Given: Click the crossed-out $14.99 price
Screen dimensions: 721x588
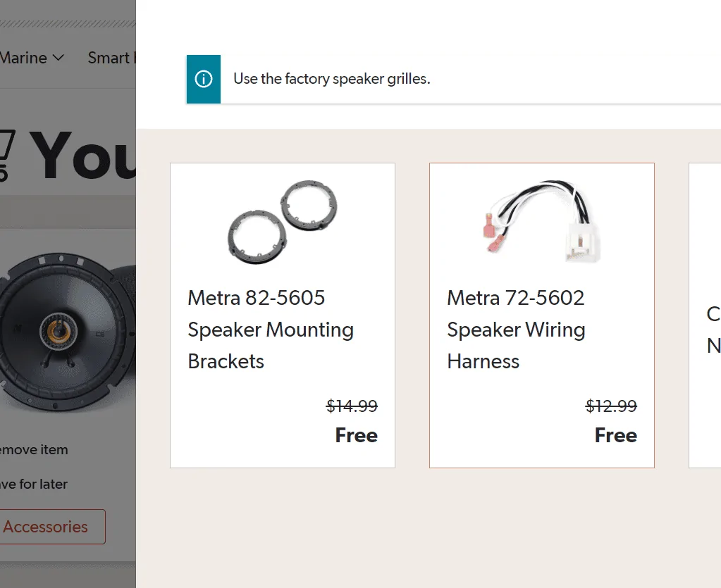Looking at the screenshot, I should pyautogui.click(x=352, y=406).
